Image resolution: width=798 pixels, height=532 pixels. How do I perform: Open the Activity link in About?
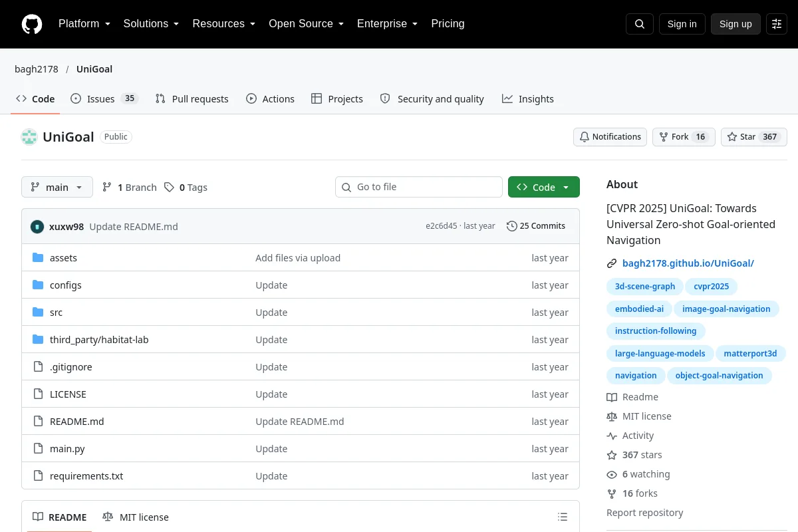[x=630, y=436]
